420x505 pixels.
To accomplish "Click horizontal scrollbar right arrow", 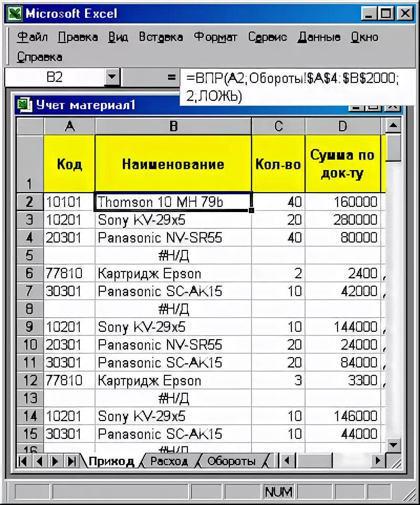I will click(377, 461).
